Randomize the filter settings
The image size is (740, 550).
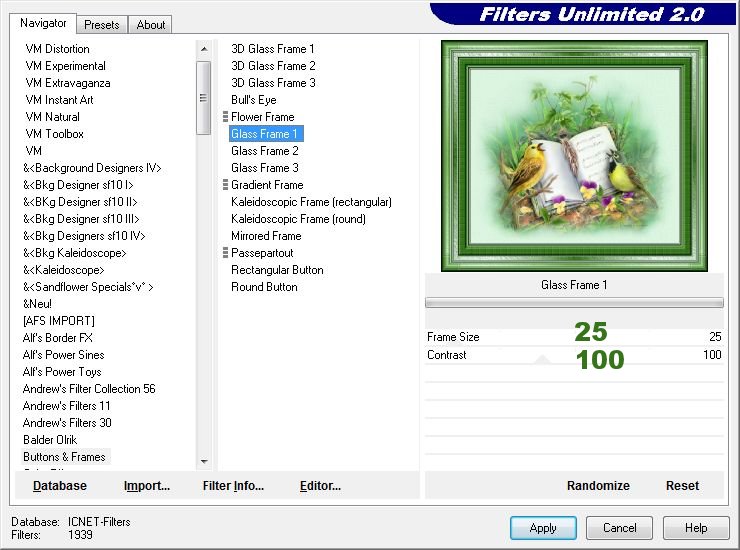pyautogui.click(x=598, y=485)
